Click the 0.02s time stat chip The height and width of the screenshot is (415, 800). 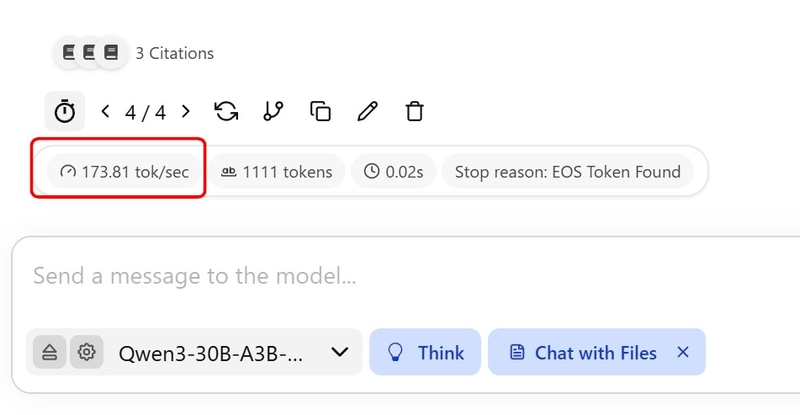point(393,172)
